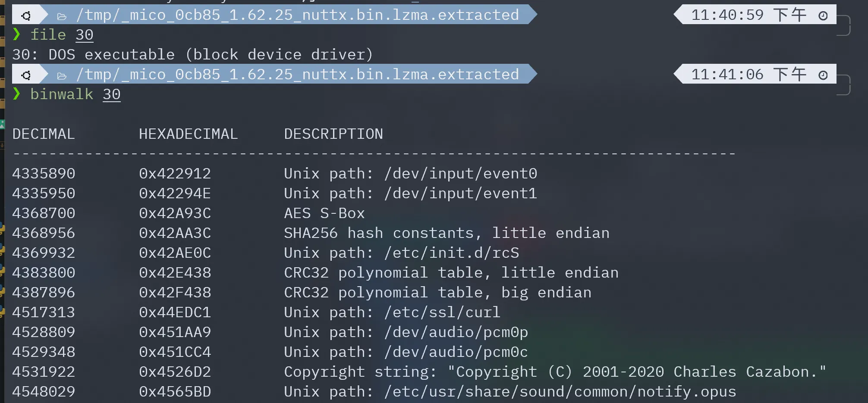Viewport: 868px width, 403px height.
Task: Click the folder icon in the top prompt path
Action: point(62,16)
